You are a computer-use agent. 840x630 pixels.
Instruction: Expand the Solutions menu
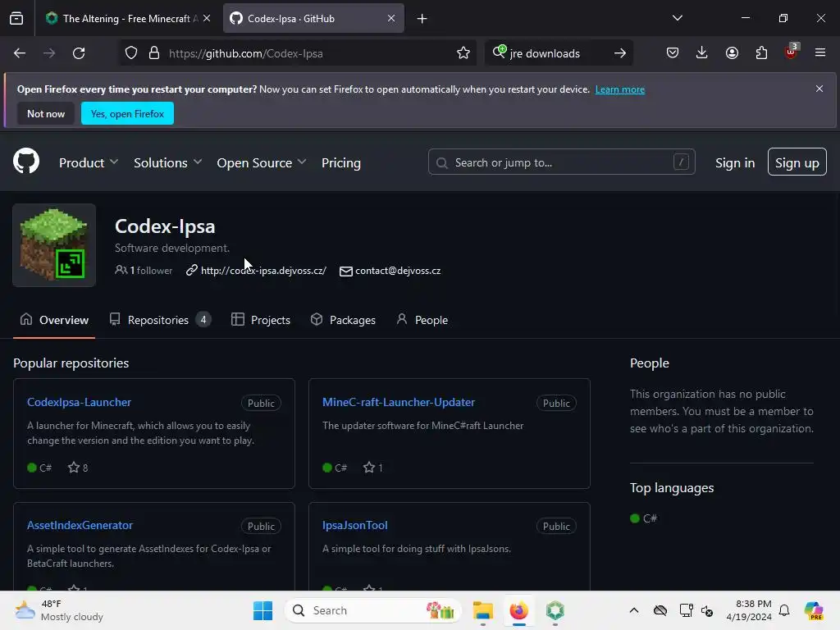(x=167, y=163)
